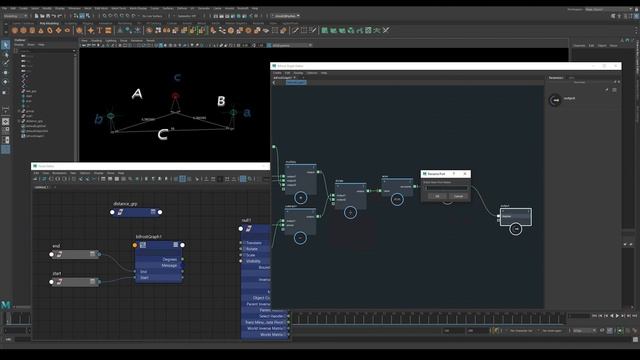640x360 pixels.
Task: Go back with Bifrost breadcrumb arrow
Action: 274,82
